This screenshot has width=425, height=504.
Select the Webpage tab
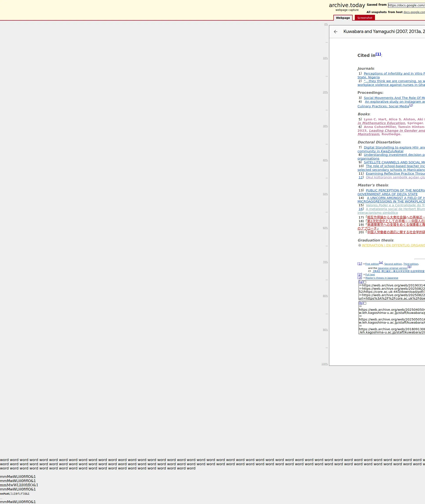[343, 18]
